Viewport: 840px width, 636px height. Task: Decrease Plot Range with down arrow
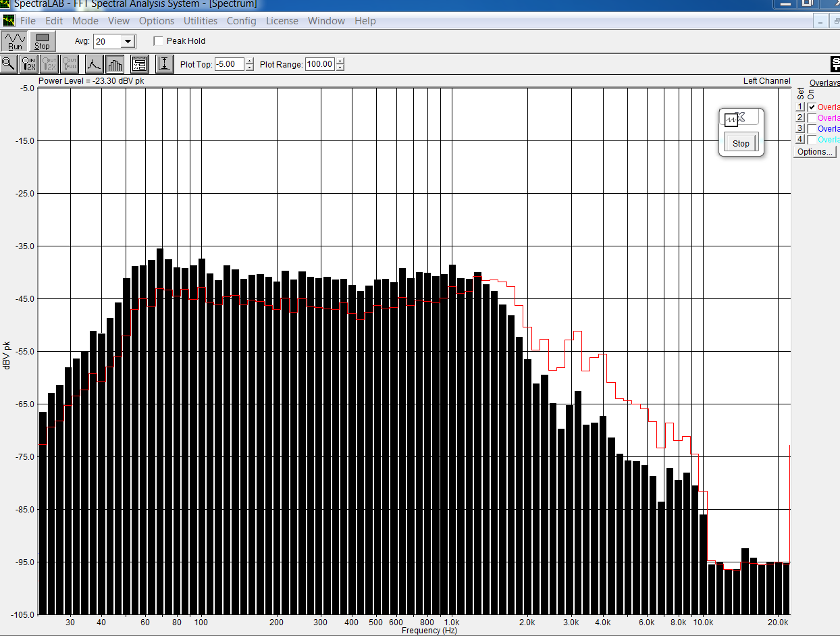[340, 68]
